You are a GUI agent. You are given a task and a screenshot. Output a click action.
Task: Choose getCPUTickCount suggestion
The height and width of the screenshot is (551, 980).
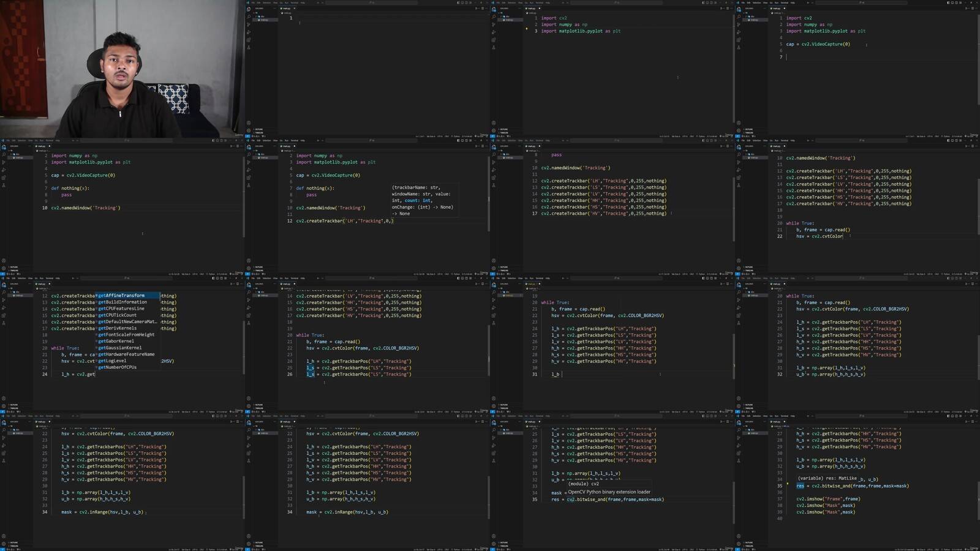tap(127, 315)
